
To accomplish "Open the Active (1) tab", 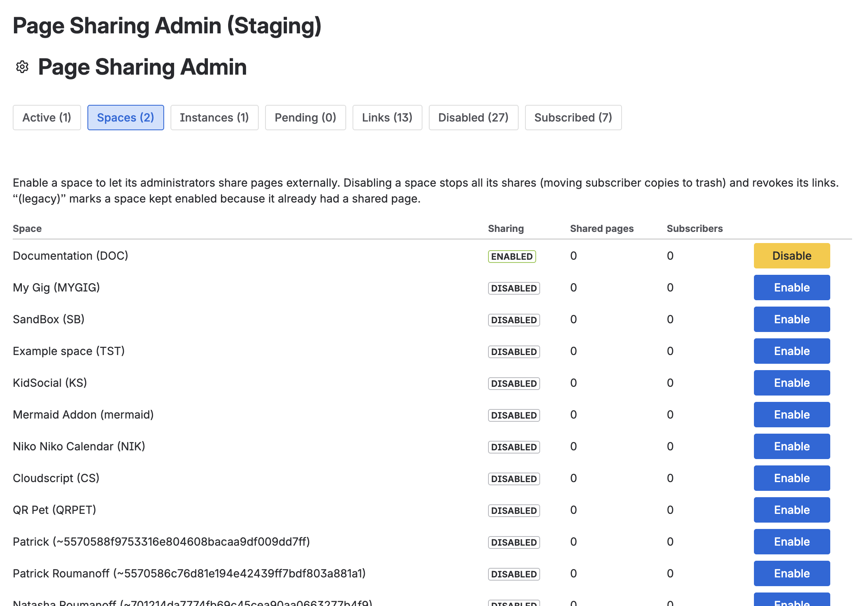I will pos(47,118).
